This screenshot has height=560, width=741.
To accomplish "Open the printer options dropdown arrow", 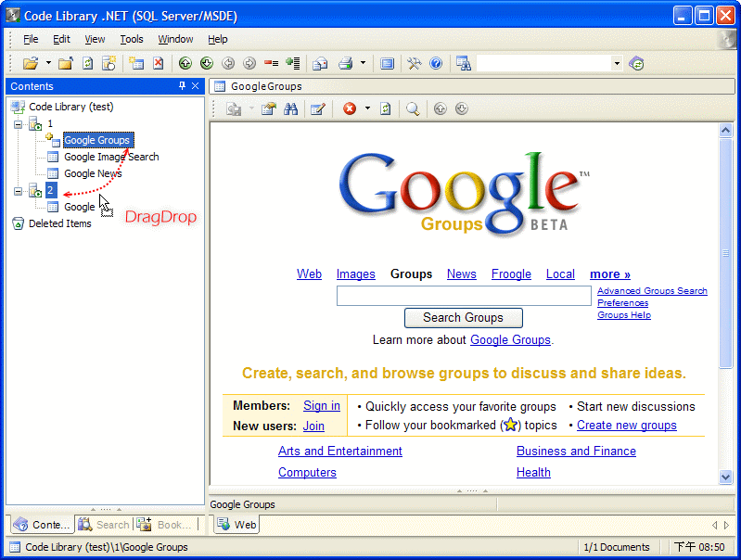I will click(x=363, y=63).
